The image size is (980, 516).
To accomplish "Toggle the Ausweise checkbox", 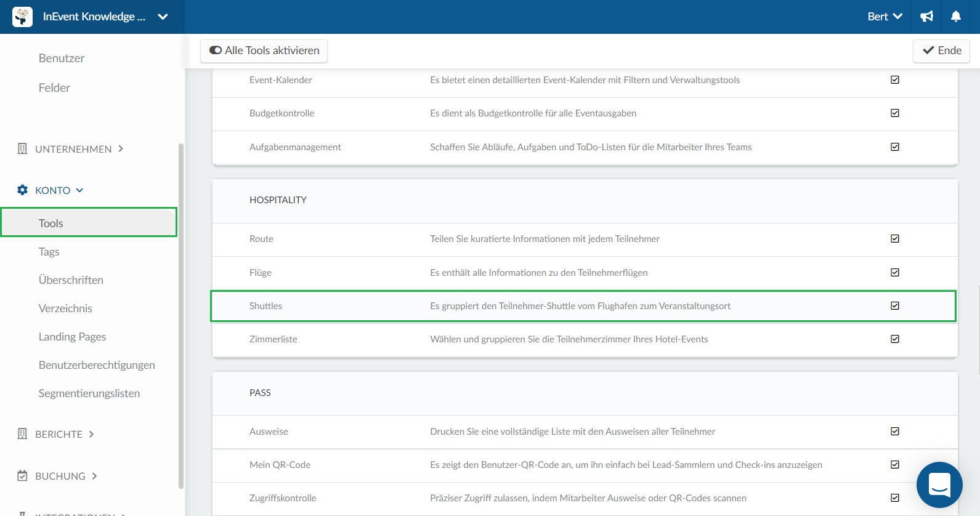I will coord(895,431).
